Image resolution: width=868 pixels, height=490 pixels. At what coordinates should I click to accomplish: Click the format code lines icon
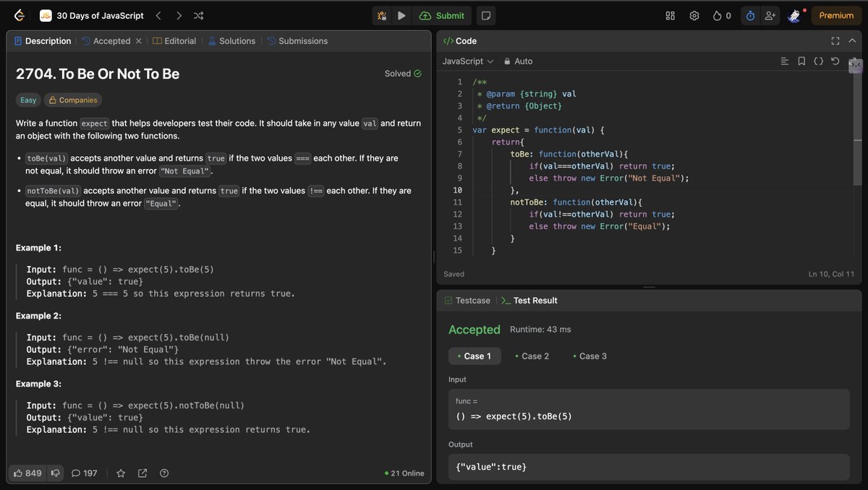coord(785,61)
